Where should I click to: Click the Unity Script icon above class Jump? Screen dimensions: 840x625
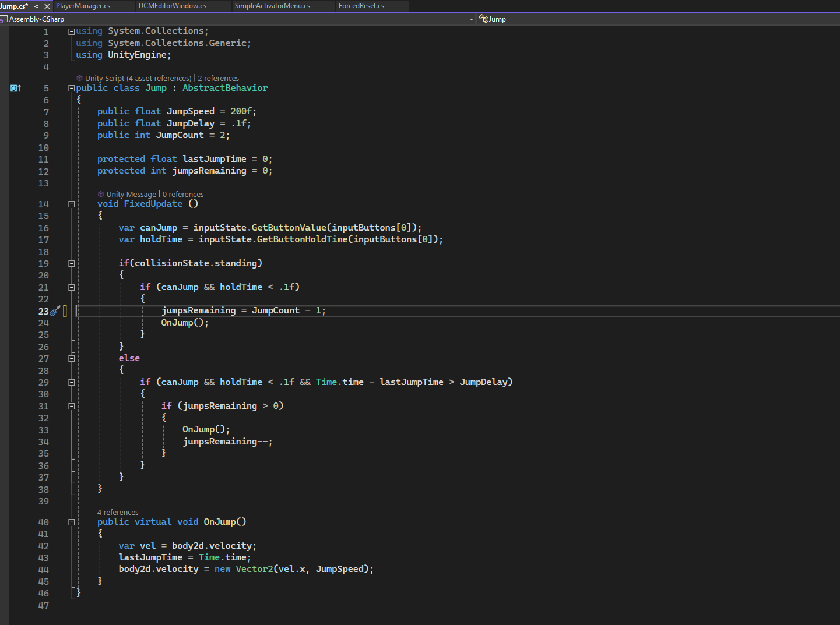(x=79, y=78)
